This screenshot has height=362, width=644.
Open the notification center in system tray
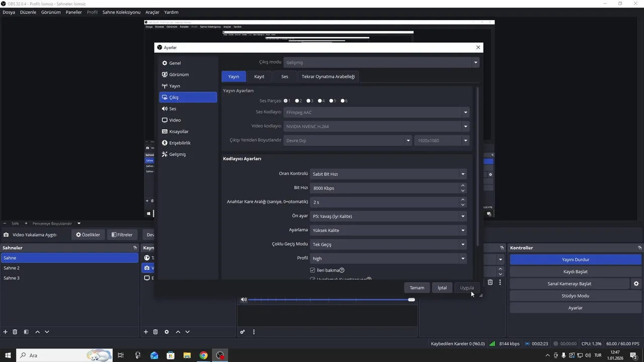point(633,355)
